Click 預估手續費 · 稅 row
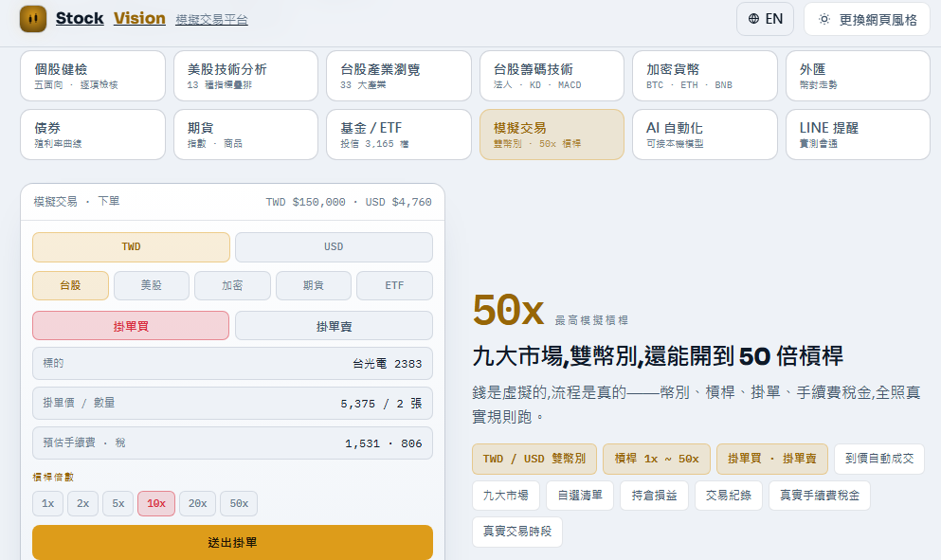The image size is (941, 560). click(x=232, y=443)
